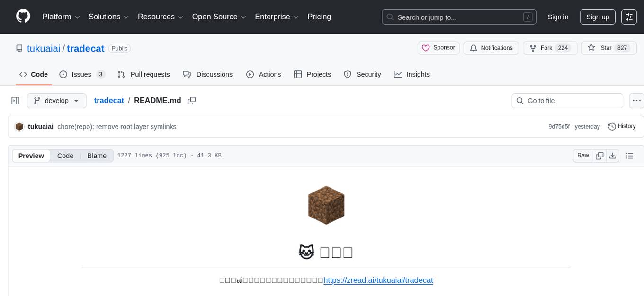This screenshot has width=644, height=296.
Task: Expand the Open Source menu
Action: click(x=219, y=17)
